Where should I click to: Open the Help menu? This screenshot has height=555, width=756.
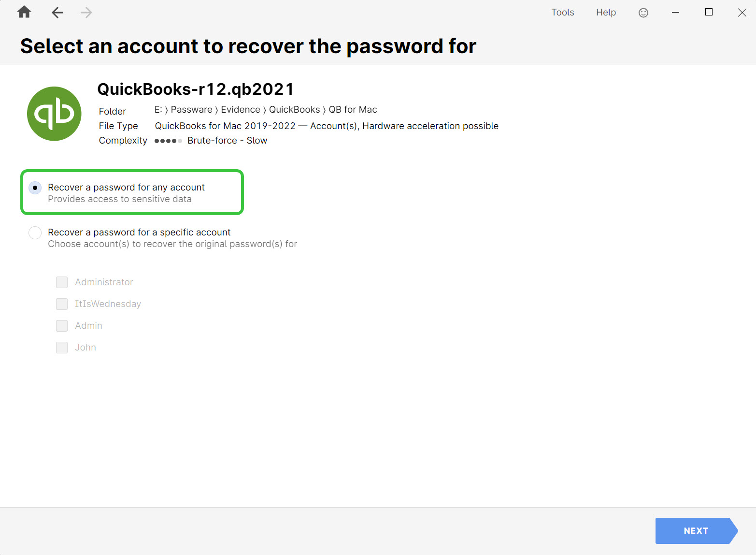[606, 12]
